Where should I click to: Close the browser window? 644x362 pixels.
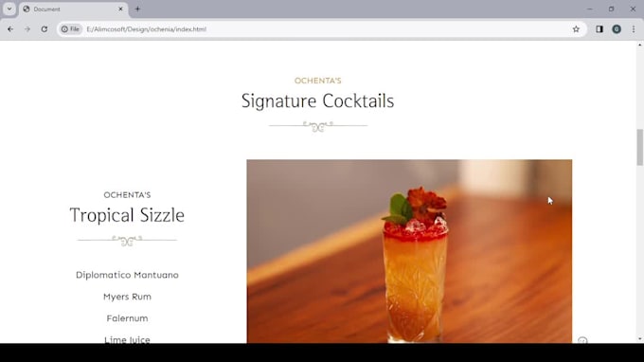click(x=633, y=9)
